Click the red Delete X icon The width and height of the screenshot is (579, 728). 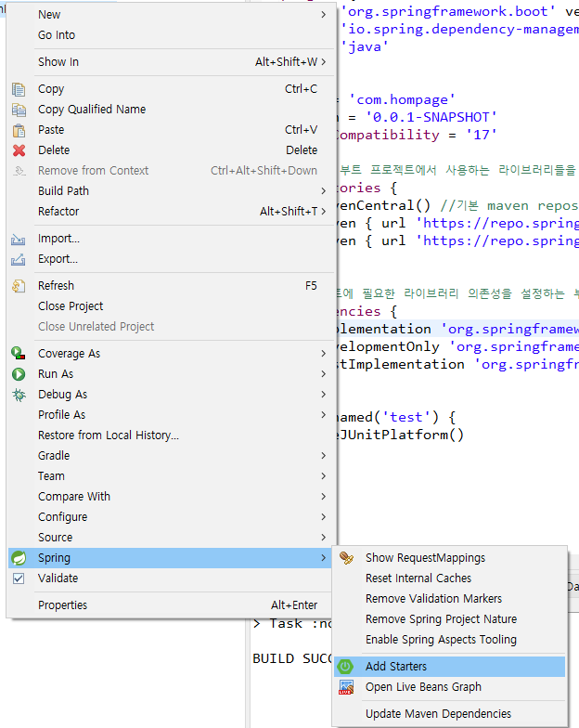(x=19, y=150)
